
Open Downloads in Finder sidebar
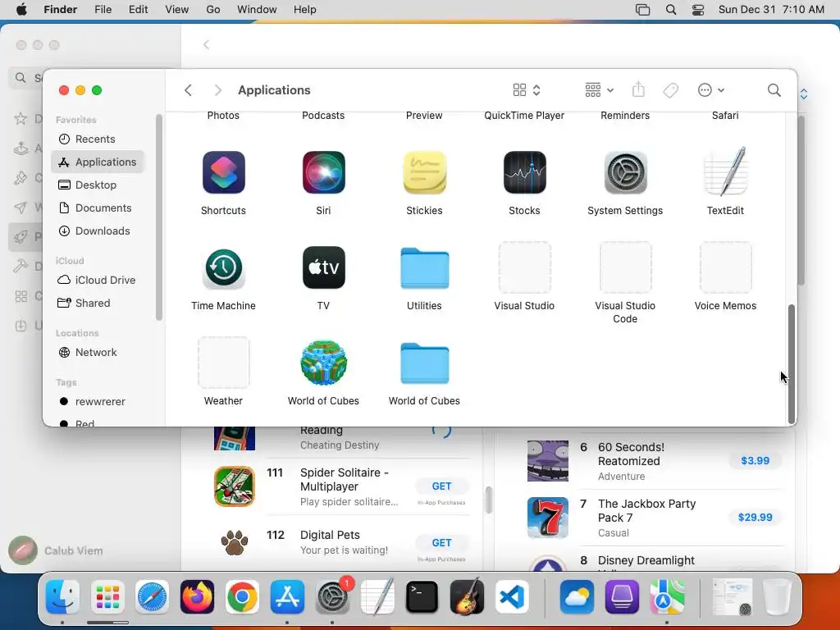click(x=98, y=231)
